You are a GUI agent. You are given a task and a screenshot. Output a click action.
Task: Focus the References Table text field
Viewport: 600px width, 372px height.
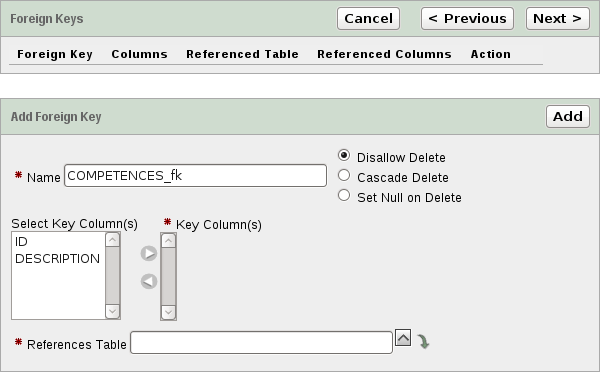coord(261,343)
